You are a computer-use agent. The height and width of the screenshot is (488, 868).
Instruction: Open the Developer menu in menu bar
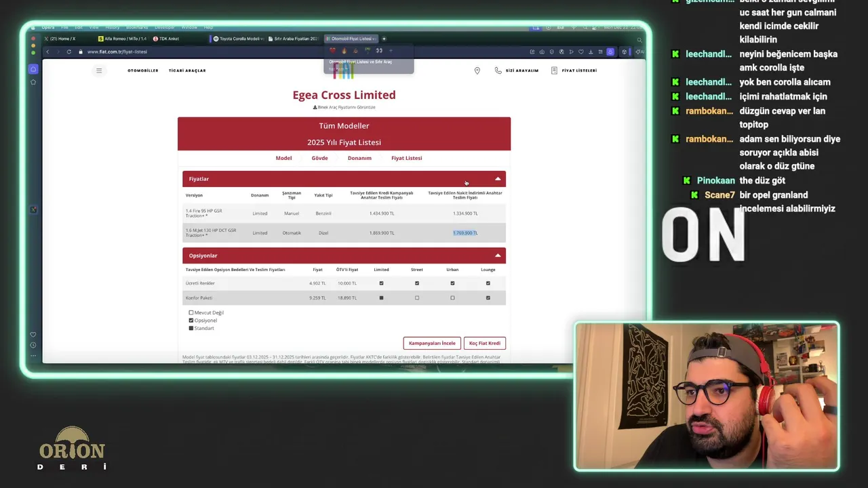coord(165,28)
